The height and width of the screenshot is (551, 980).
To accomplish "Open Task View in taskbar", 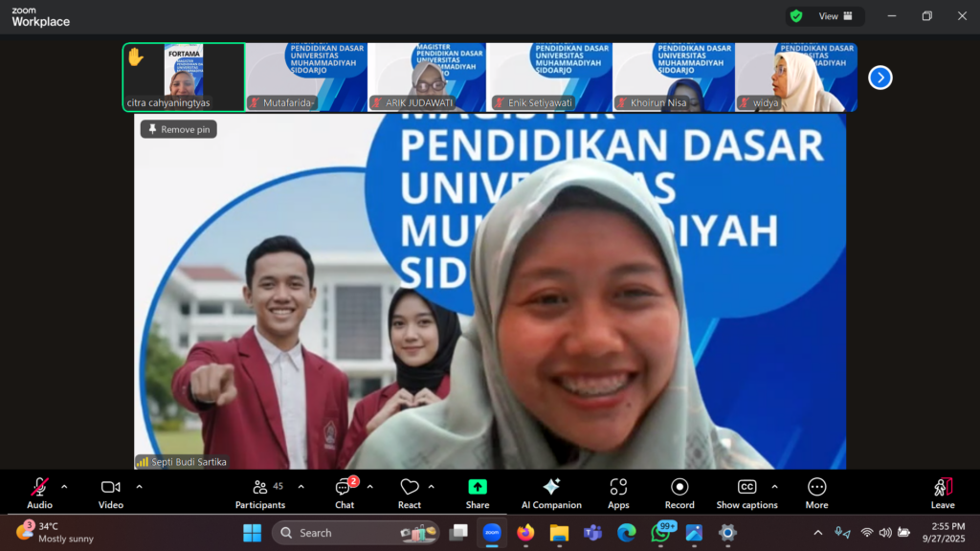I will 458,533.
